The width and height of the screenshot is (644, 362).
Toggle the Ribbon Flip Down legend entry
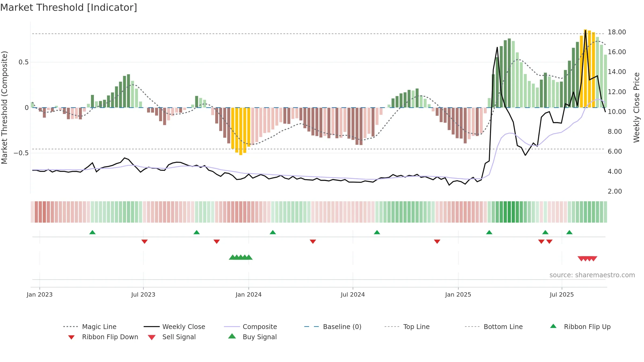[x=103, y=337]
